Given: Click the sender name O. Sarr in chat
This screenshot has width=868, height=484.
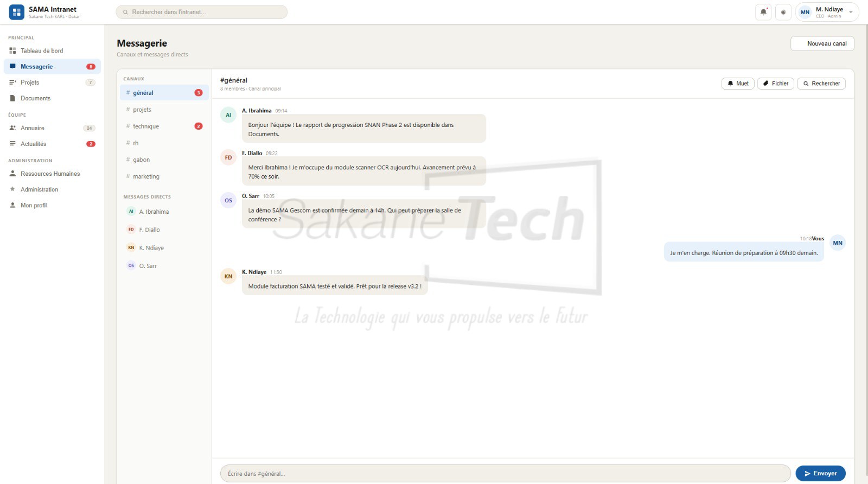Looking at the screenshot, I should [x=251, y=196].
